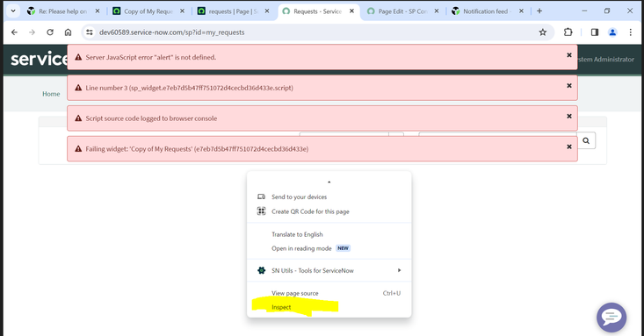
Task: Go to the browser home page icon
Action: 68,32
